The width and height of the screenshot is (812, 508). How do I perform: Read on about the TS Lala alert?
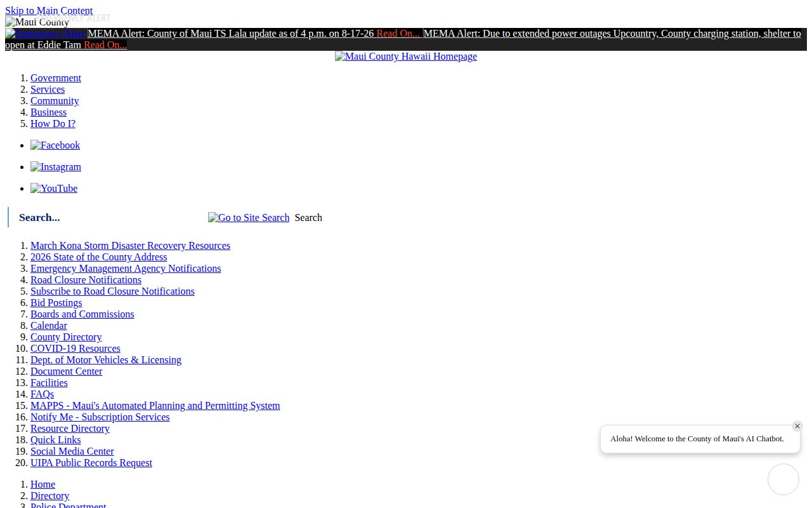coord(398,34)
